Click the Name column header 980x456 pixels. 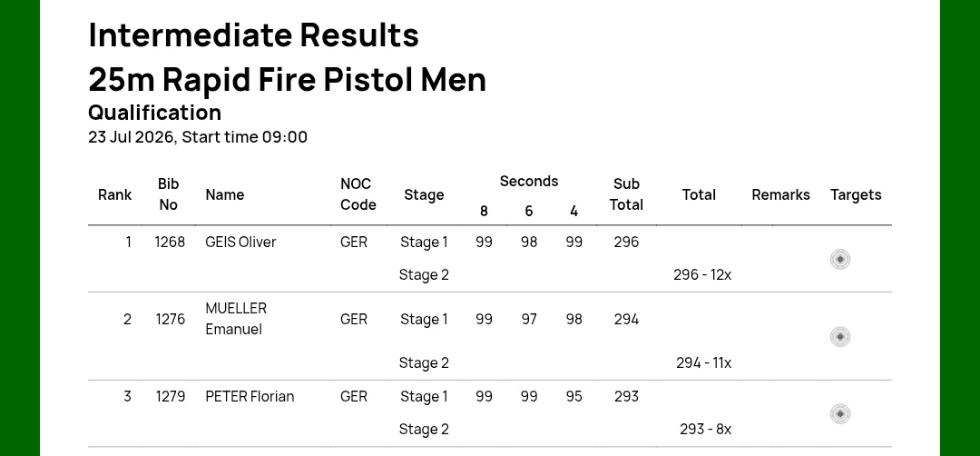(224, 194)
